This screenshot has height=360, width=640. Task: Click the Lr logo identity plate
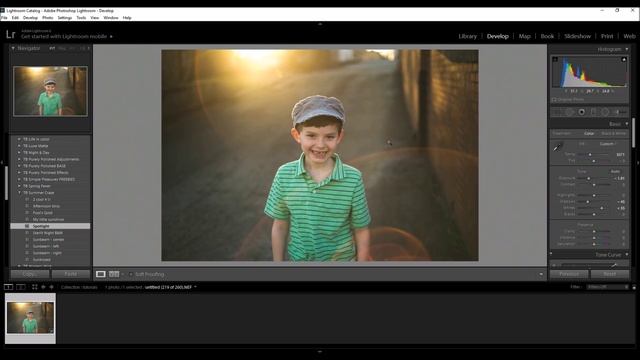point(11,34)
